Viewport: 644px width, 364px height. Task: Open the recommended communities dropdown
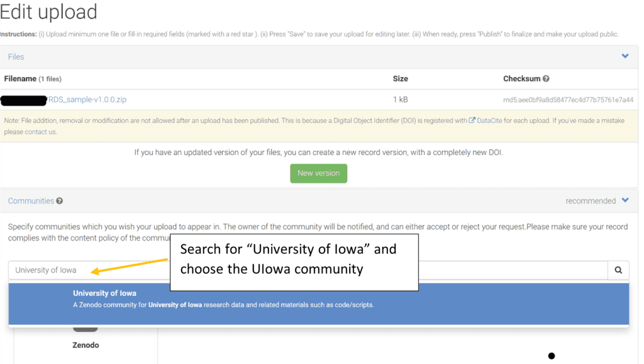[591, 200]
